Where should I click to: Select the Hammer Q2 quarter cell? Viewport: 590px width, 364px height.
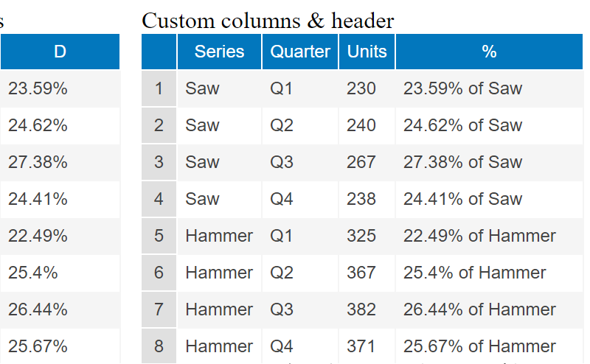click(x=282, y=273)
